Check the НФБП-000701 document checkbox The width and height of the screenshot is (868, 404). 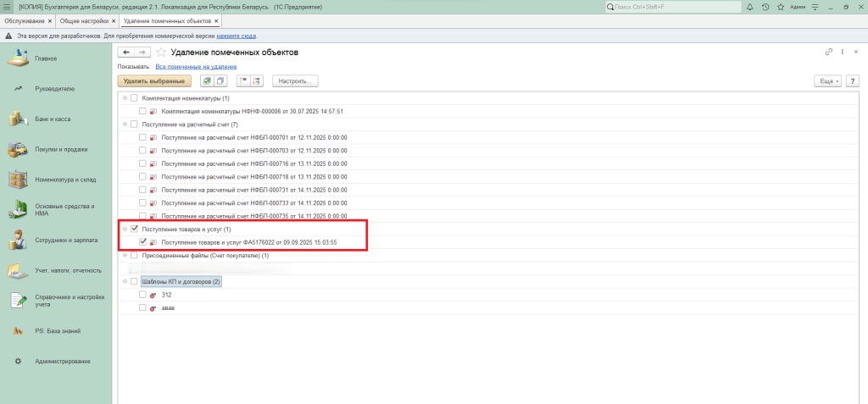pyautogui.click(x=142, y=137)
